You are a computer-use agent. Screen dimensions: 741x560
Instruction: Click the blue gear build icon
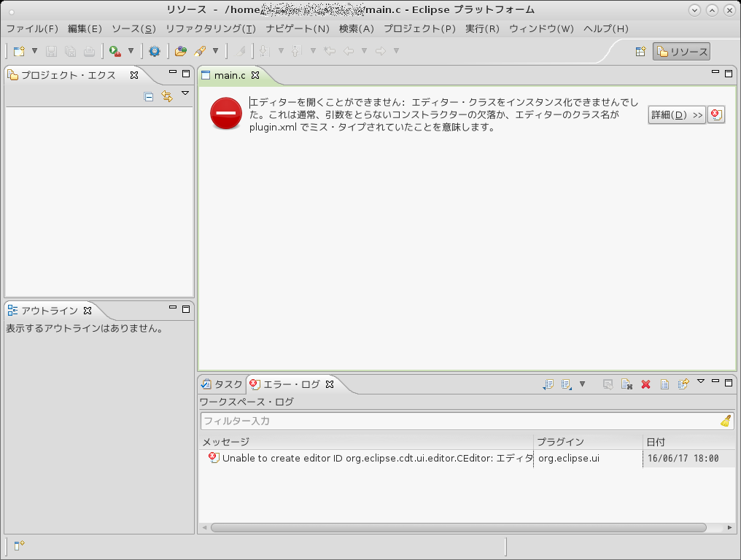(155, 51)
